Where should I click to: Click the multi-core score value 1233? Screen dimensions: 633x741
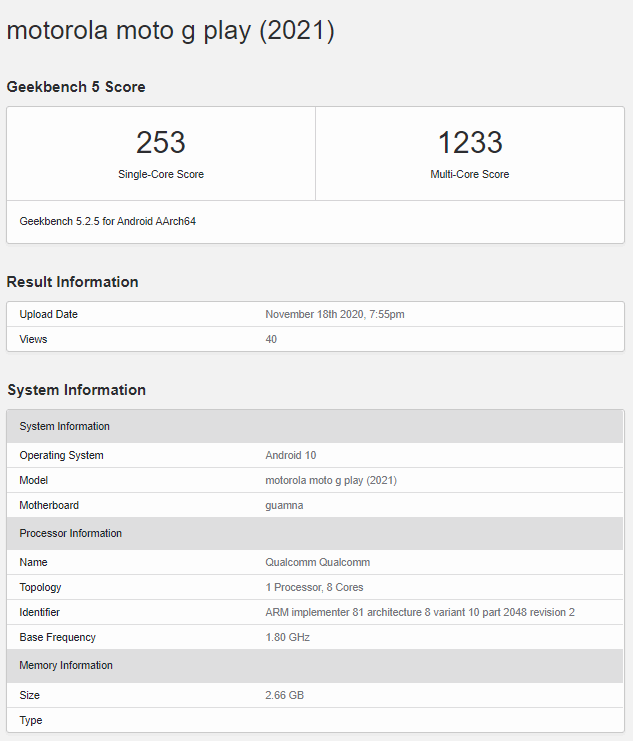click(470, 142)
